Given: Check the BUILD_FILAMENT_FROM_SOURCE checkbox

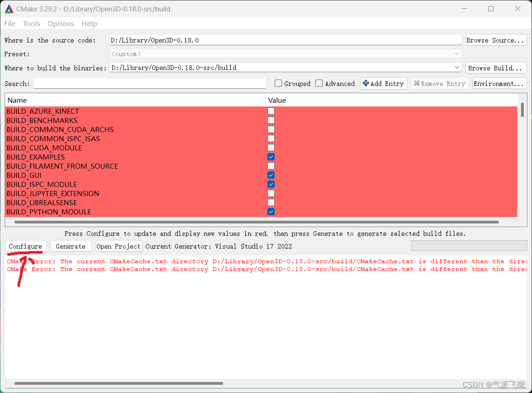Looking at the screenshot, I should pos(271,166).
